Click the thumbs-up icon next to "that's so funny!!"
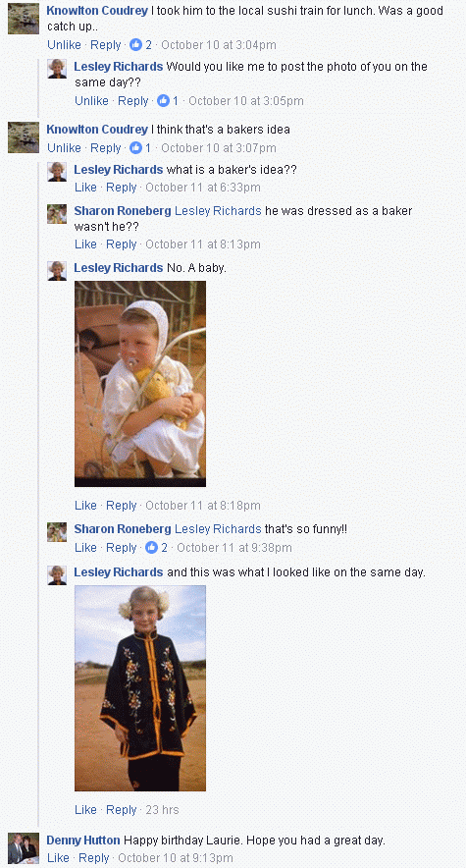 [151, 548]
